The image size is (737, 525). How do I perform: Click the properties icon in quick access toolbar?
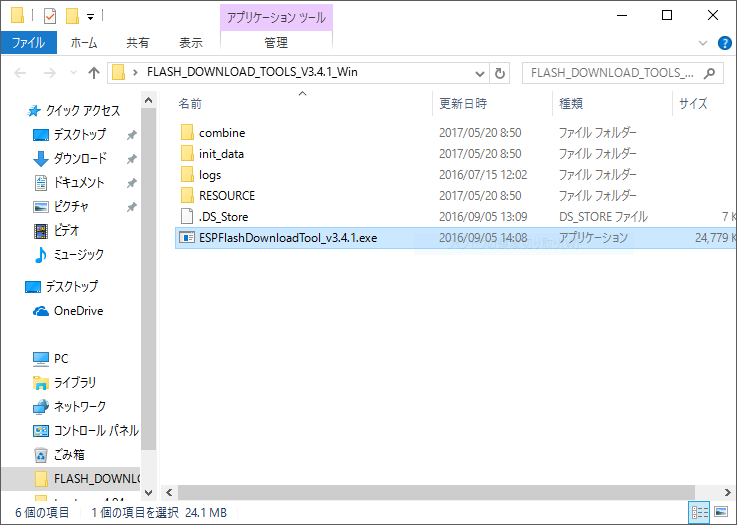click(50, 16)
